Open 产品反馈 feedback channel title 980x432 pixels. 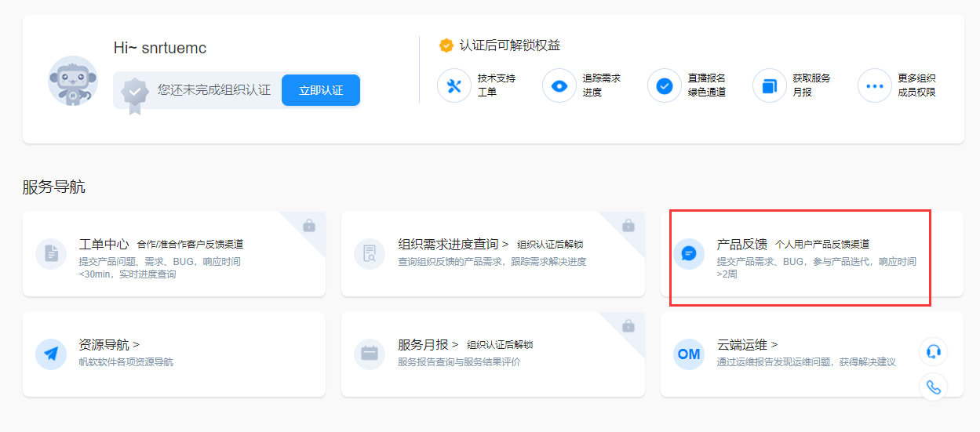[x=741, y=245]
